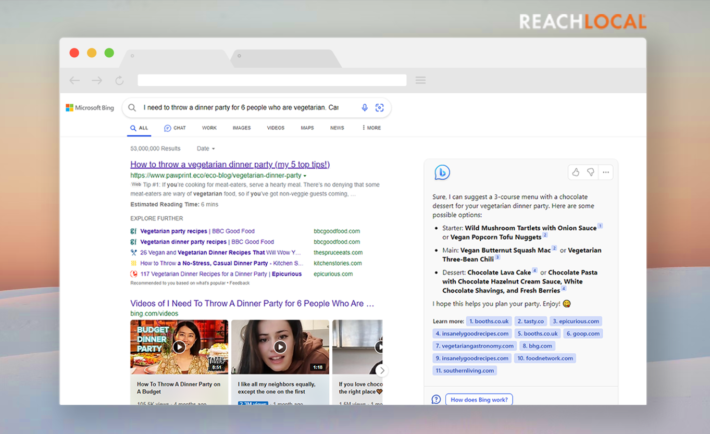Screen dimensions: 710x434
Task: Open No-Stress Casual Dinner Party link
Action: [x=221, y=263]
